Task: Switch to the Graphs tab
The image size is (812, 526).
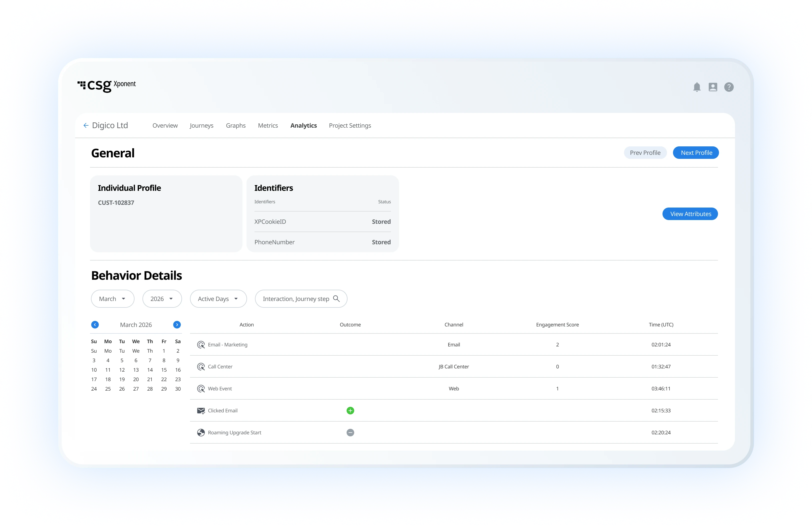Action: point(236,125)
